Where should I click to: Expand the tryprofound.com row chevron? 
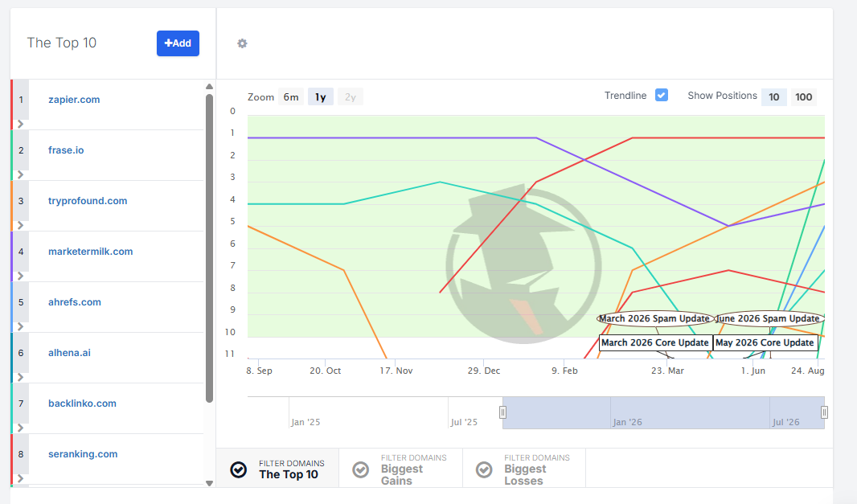coord(21,225)
